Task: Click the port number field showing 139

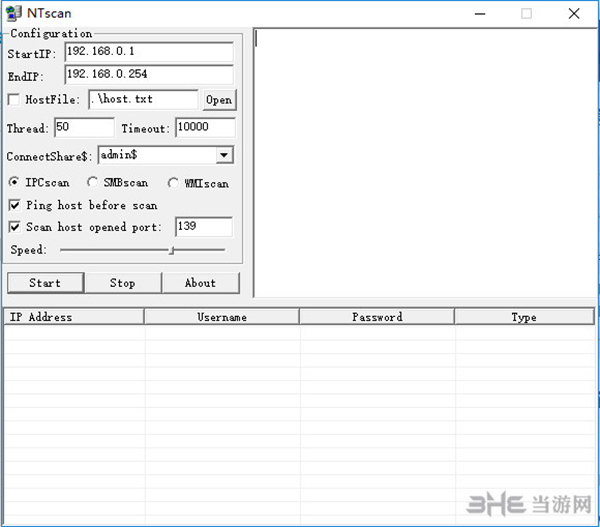Action: (204, 227)
